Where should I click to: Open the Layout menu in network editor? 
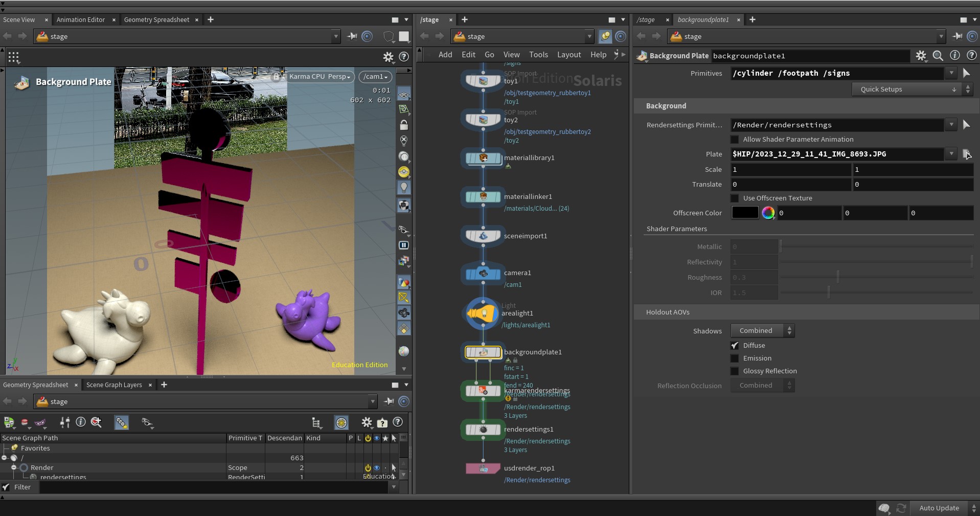[569, 55]
